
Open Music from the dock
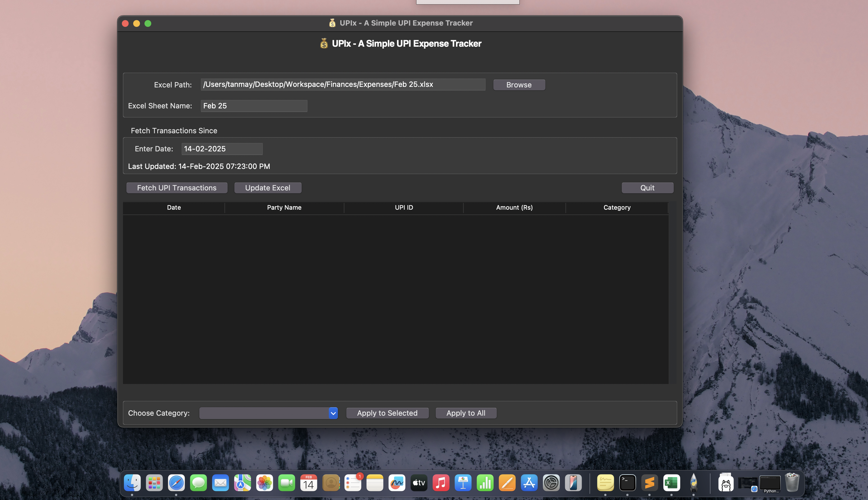(441, 483)
